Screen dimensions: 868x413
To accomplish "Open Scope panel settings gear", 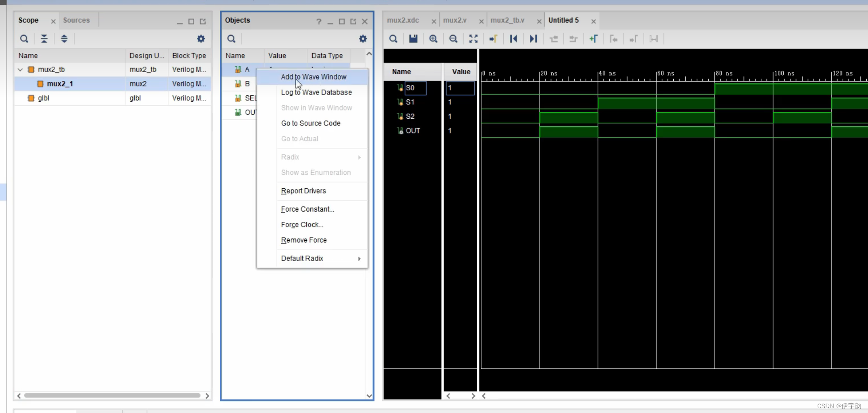I will (201, 39).
